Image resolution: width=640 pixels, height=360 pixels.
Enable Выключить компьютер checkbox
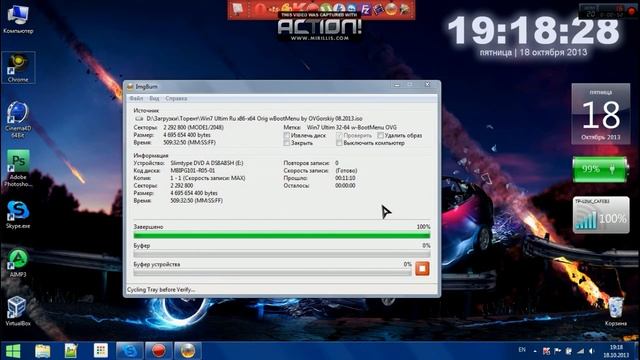(x=339, y=143)
